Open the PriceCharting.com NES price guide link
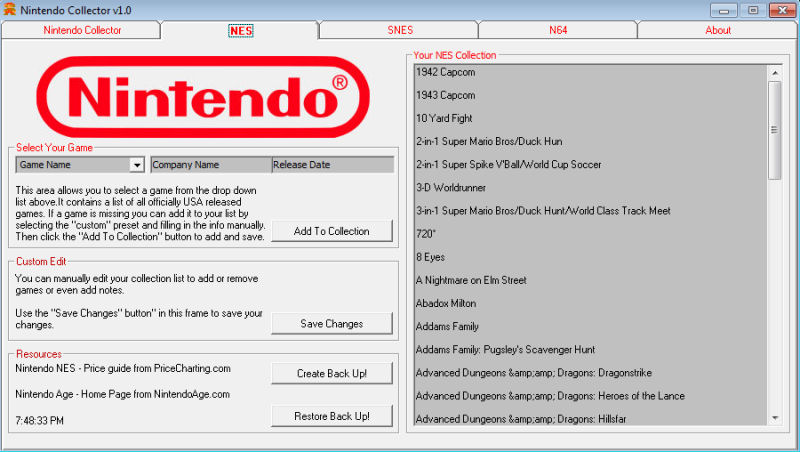The width and height of the screenshot is (800, 452). click(123, 368)
